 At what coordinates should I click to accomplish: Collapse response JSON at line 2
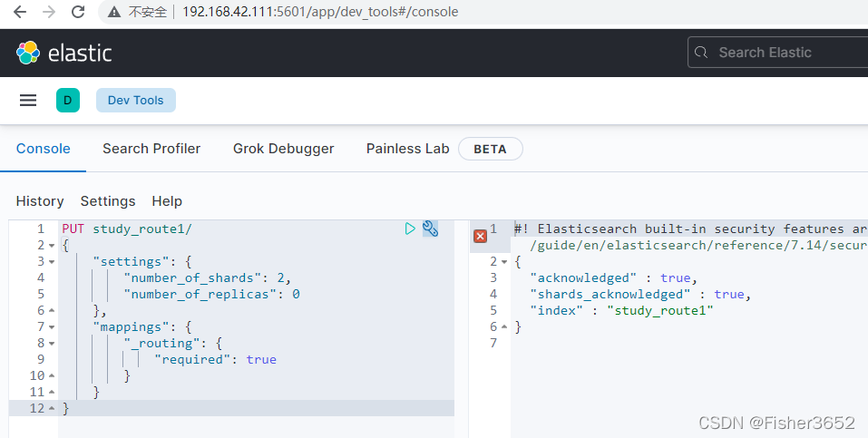pyautogui.click(x=503, y=262)
